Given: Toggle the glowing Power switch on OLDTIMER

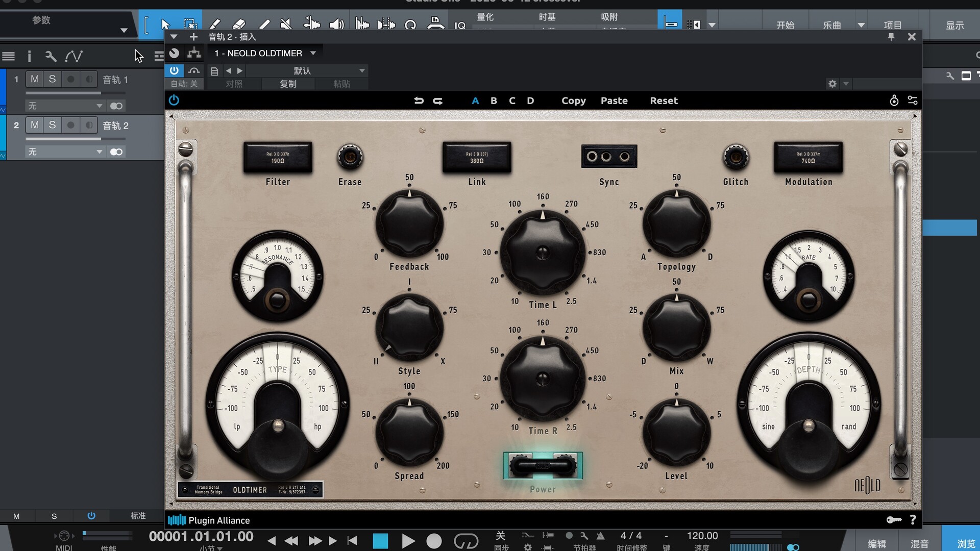Looking at the screenshot, I should [543, 465].
